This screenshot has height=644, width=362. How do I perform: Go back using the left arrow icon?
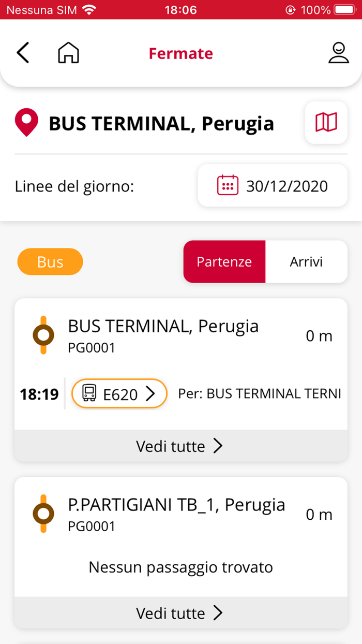pos(23,53)
